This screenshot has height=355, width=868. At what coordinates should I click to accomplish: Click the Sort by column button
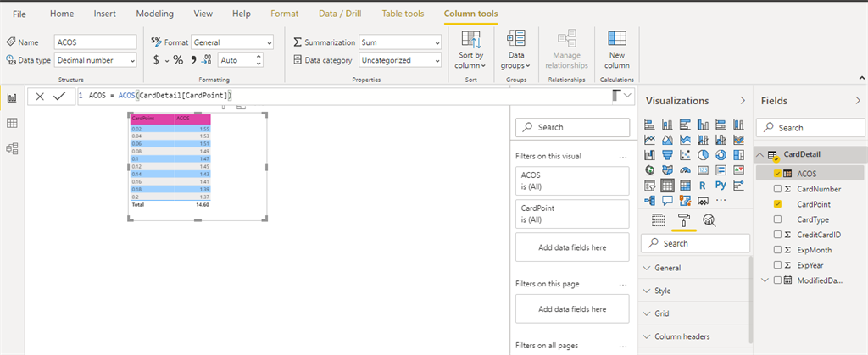470,50
